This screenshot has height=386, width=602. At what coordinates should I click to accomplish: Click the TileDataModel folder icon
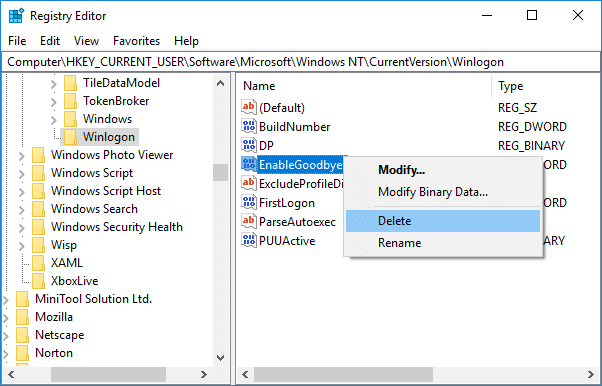(x=70, y=83)
